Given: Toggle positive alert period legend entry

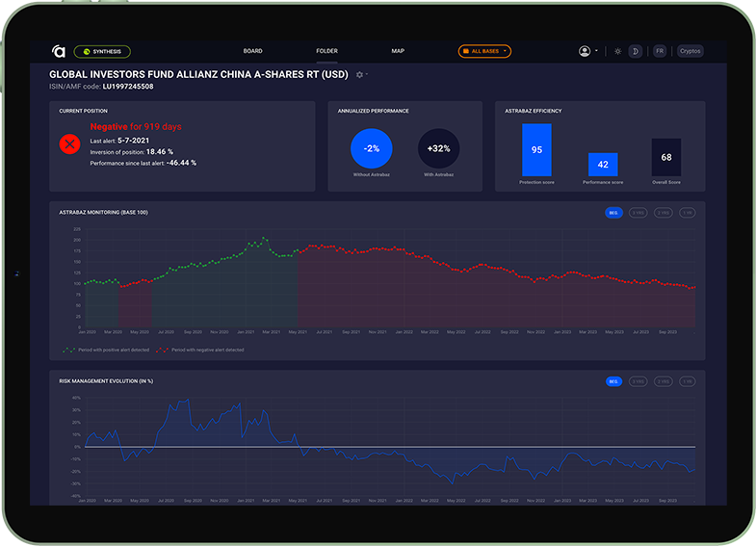Looking at the screenshot, I should 106,350.
